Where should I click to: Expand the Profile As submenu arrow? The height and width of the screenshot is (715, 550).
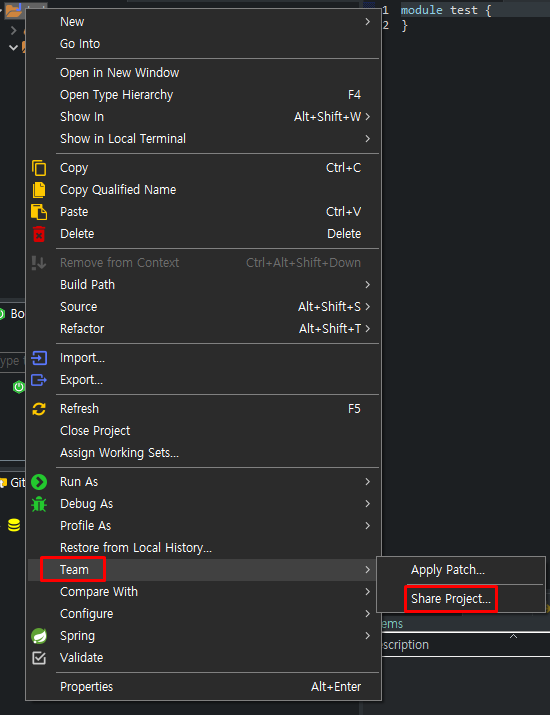pyautogui.click(x=368, y=526)
